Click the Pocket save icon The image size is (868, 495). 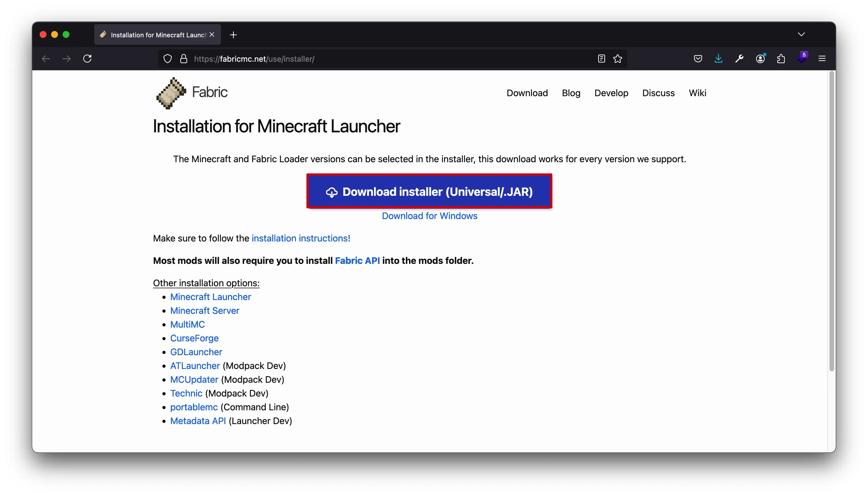698,59
